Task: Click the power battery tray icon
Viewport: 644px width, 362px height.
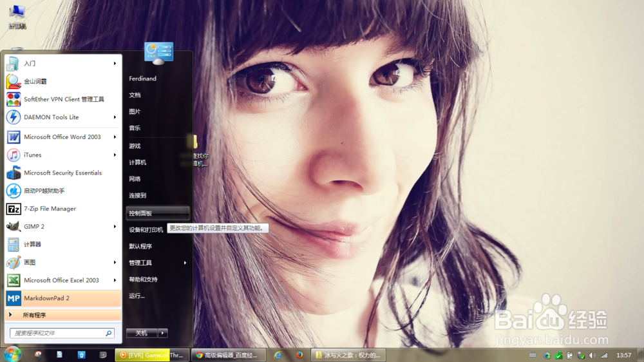Action: [x=569, y=356]
